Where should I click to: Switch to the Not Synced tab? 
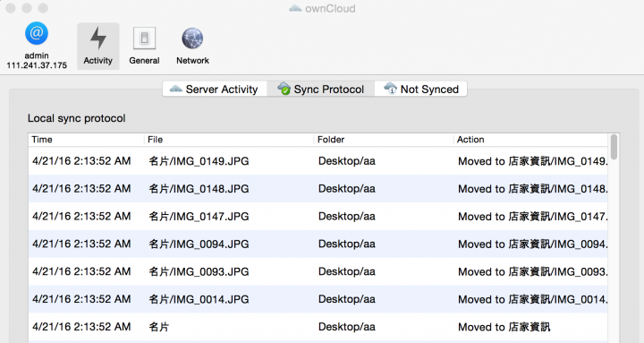click(421, 89)
